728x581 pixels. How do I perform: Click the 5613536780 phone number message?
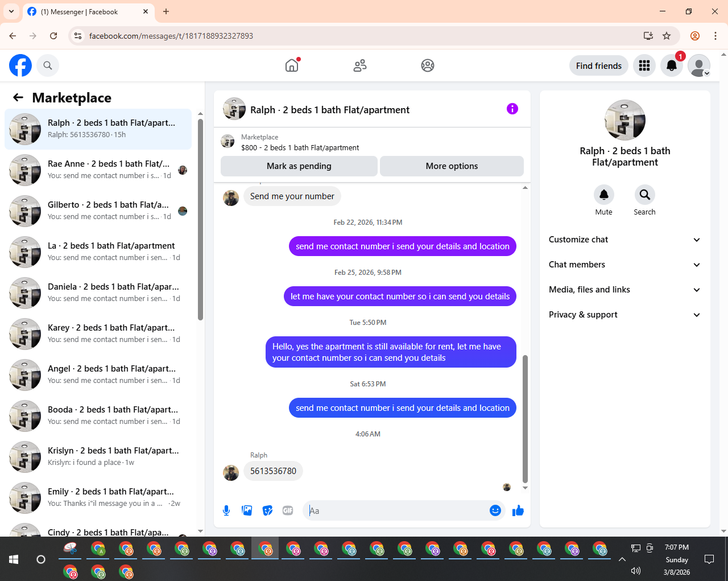click(x=273, y=471)
